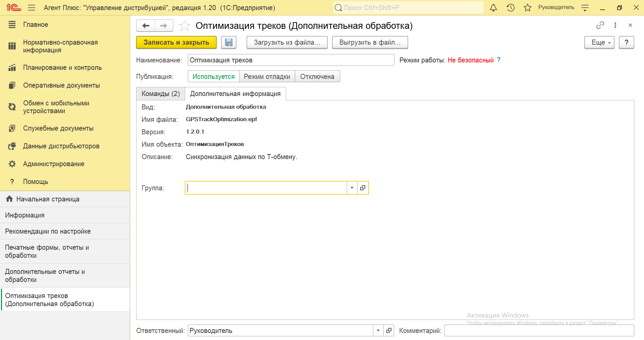
Task: Open the panel settings lines icon
Action: coord(585,8)
